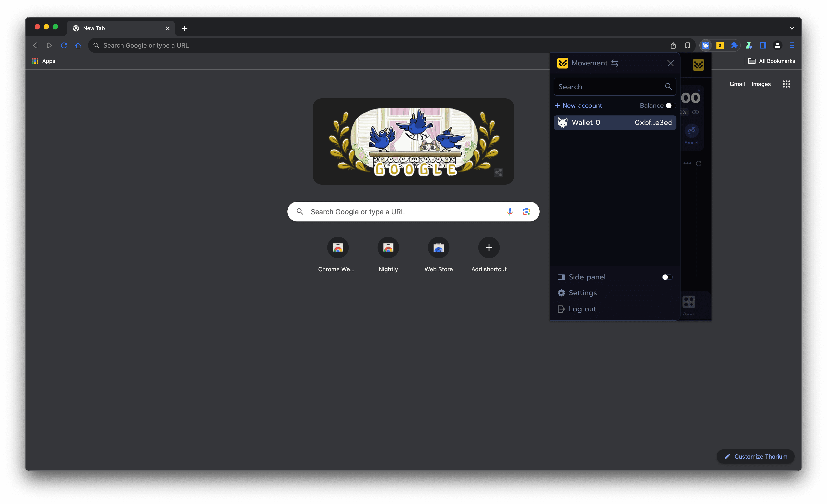Toggle the balance visibility eye icon
Image resolution: width=827 pixels, height=504 pixels.
(x=696, y=112)
